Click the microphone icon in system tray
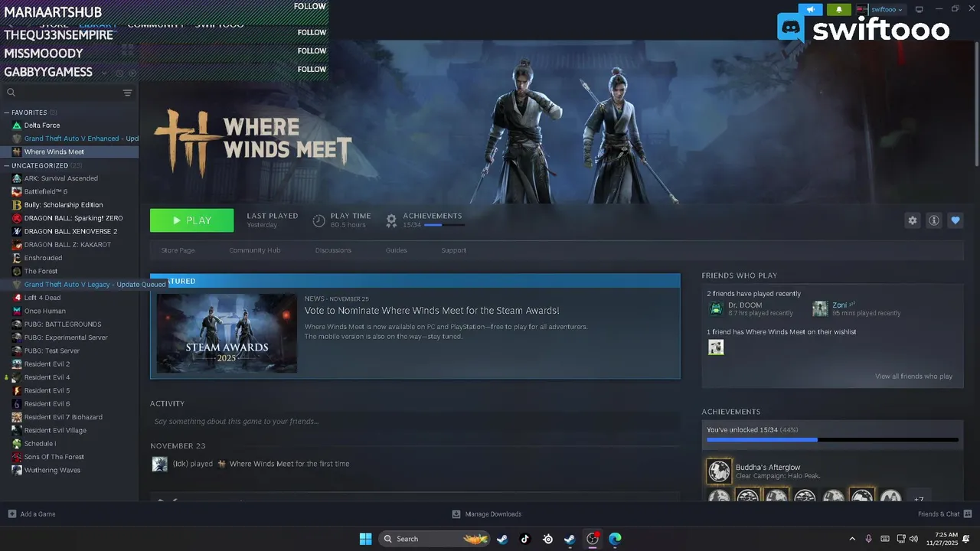 [x=868, y=539]
